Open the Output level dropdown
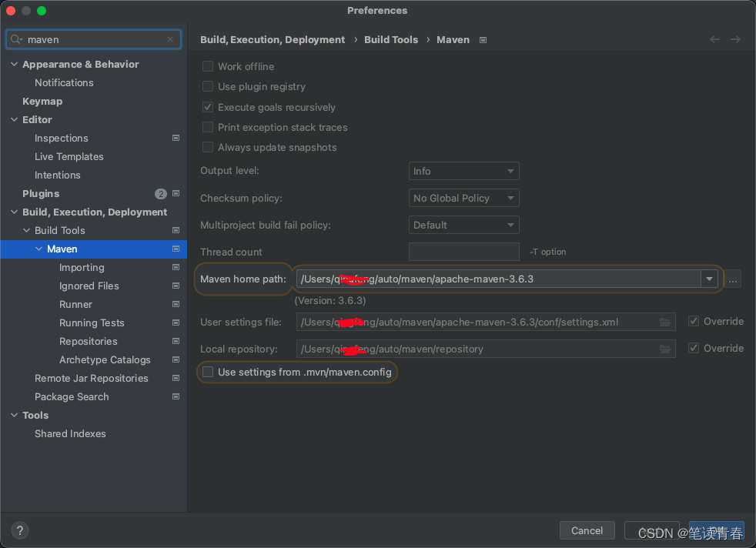Viewport: 756px width, 548px height. click(463, 171)
